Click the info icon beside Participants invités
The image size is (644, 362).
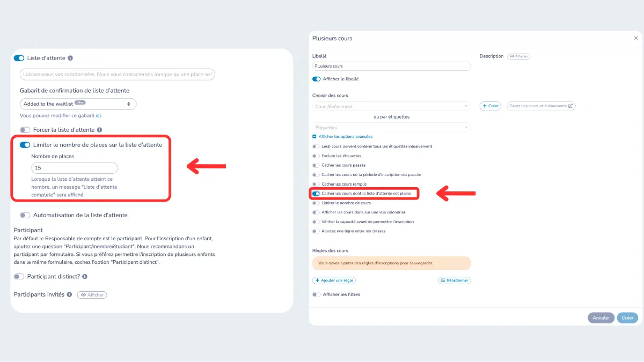(69, 294)
